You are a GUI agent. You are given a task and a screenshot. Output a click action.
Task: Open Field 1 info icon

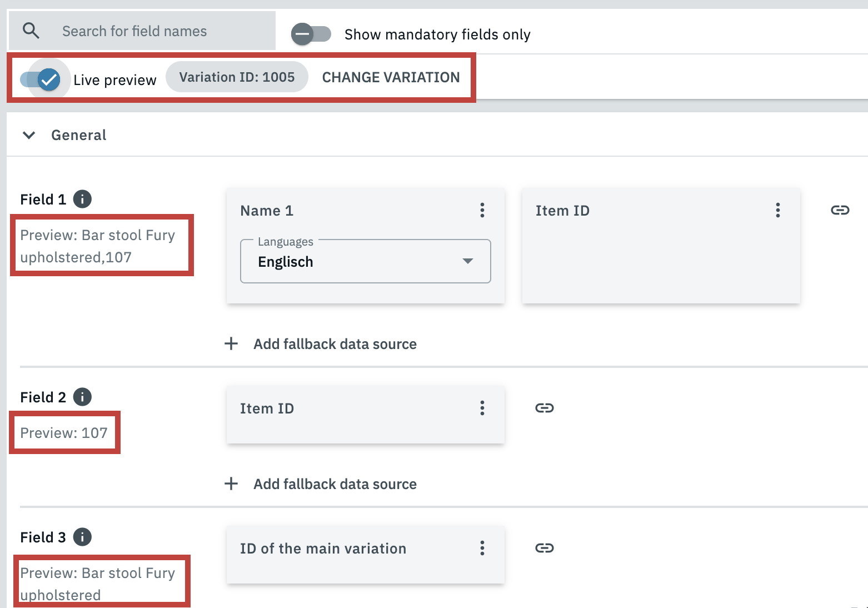point(82,199)
